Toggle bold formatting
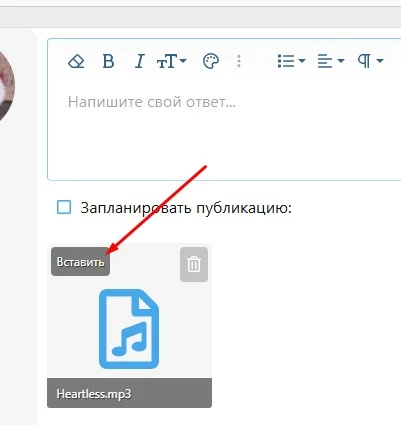401x425 pixels. tap(109, 61)
